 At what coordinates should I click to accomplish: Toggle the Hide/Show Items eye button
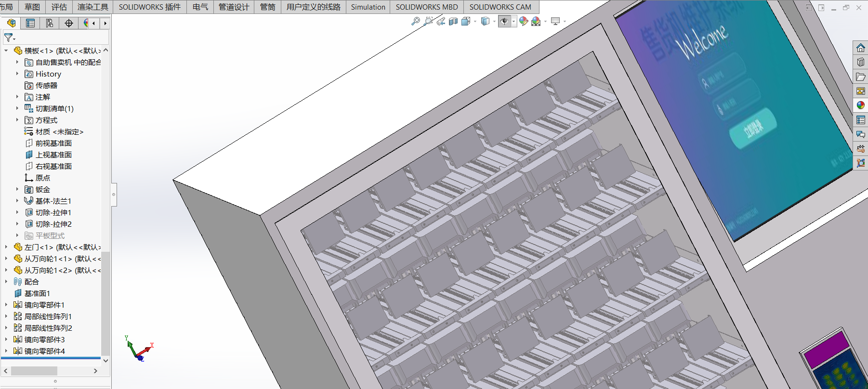[x=504, y=21]
